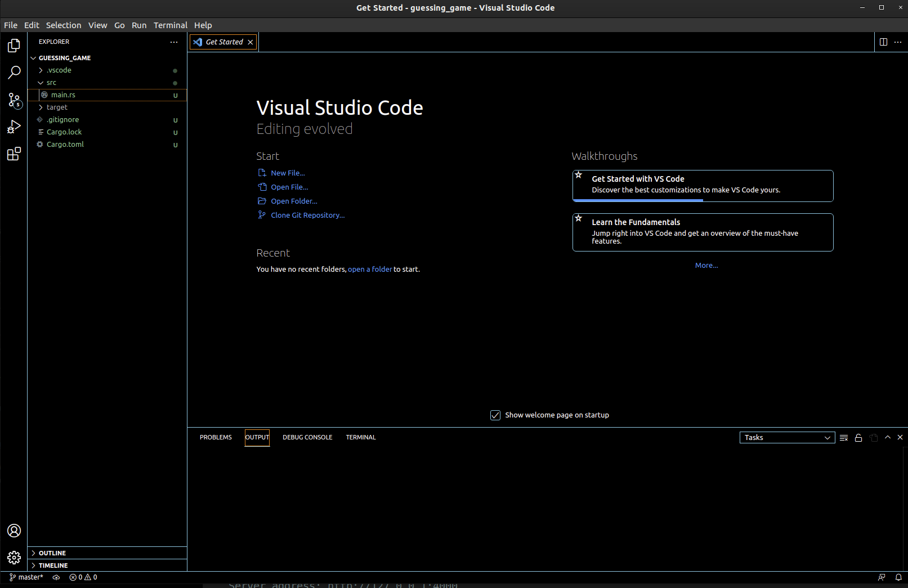This screenshot has width=908, height=588.
Task: Click the 'open a folder' link under Recent
Action: [x=370, y=270]
